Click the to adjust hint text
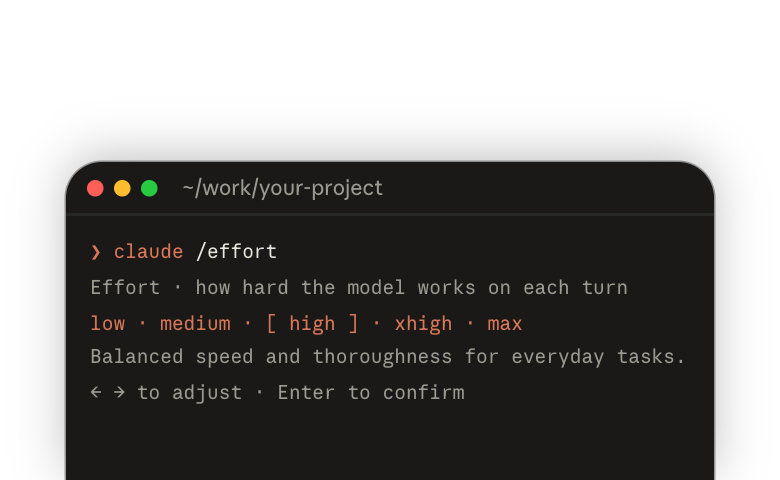This screenshot has width=780, height=480. click(190, 393)
